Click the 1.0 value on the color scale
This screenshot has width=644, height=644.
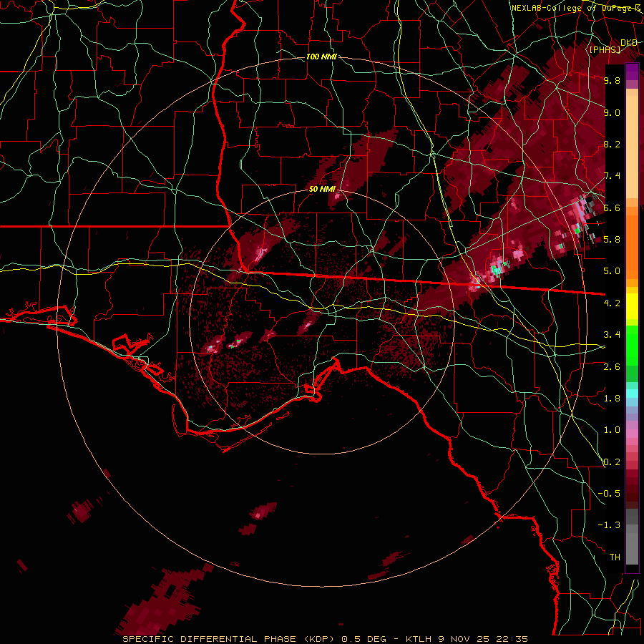(612, 430)
